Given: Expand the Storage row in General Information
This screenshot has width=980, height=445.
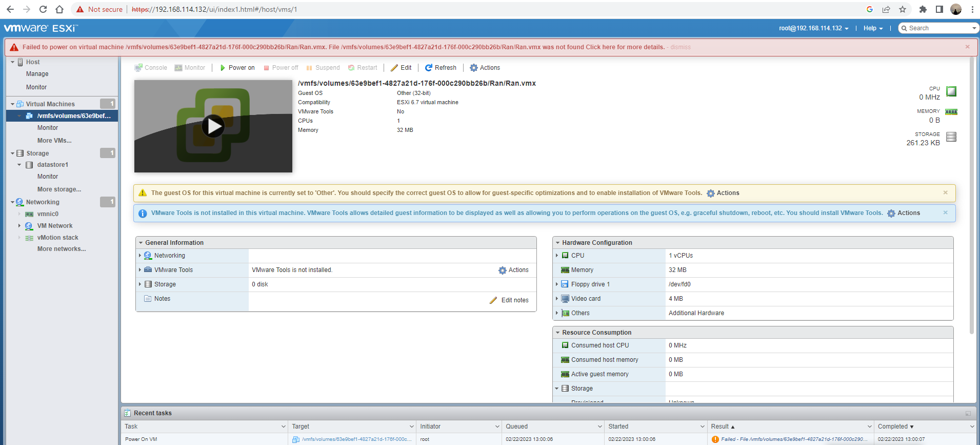Looking at the screenshot, I should 139,284.
